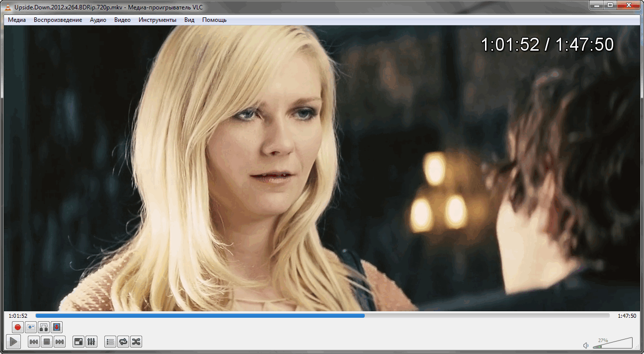Show the playlist using the list icon

click(110, 342)
